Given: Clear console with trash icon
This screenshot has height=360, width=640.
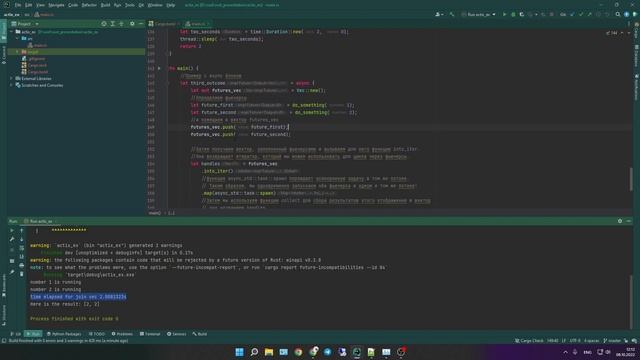Looking at the screenshot, I should pyautogui.click(x=22, y=274).
